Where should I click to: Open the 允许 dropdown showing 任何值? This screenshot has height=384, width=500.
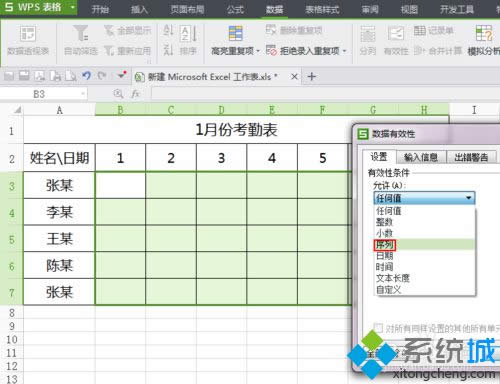(424, 198)
